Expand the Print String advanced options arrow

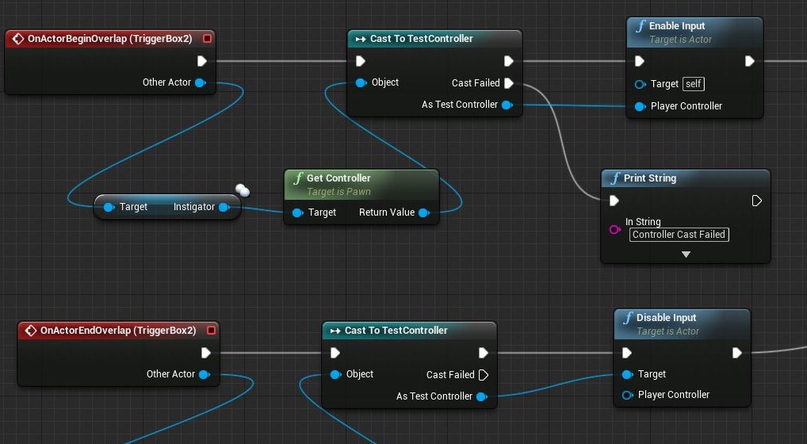[x=686, y=255]
